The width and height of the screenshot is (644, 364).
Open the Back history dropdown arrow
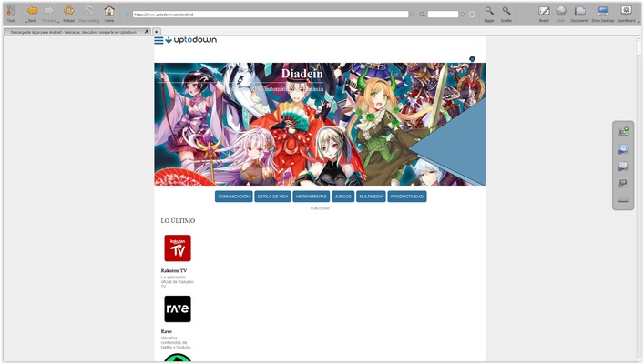coord(26,21)
